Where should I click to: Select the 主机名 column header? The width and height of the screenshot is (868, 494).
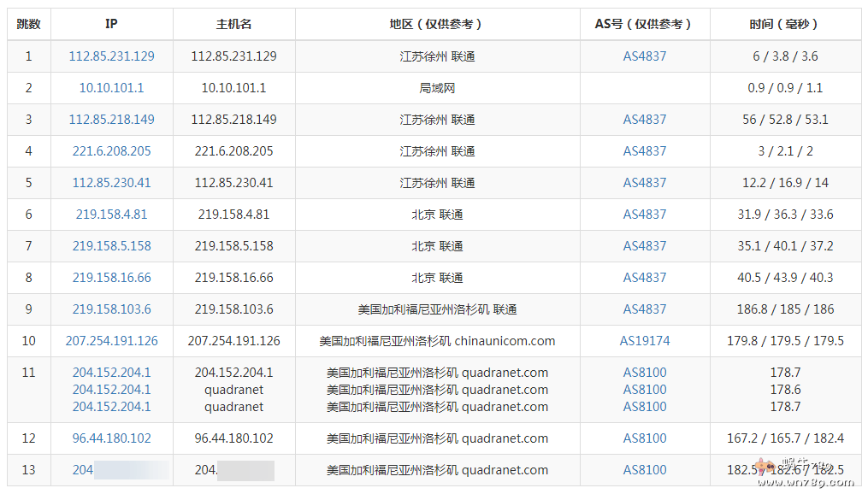[234, 25]
